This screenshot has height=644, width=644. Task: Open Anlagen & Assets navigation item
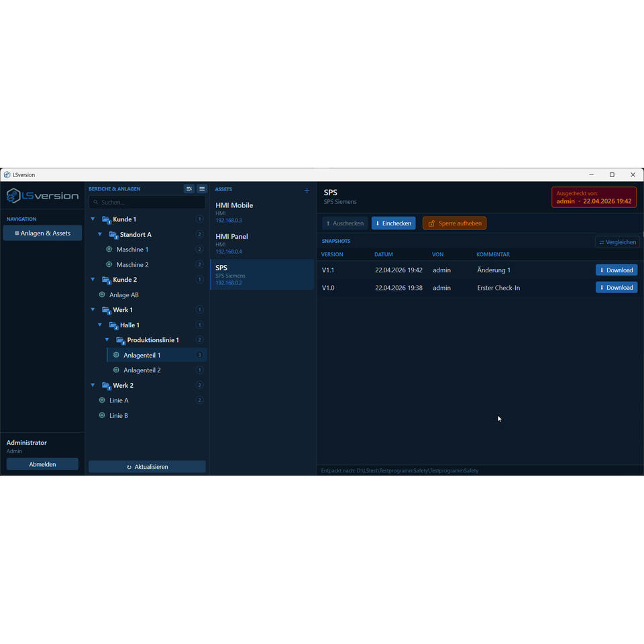point(42,233)
